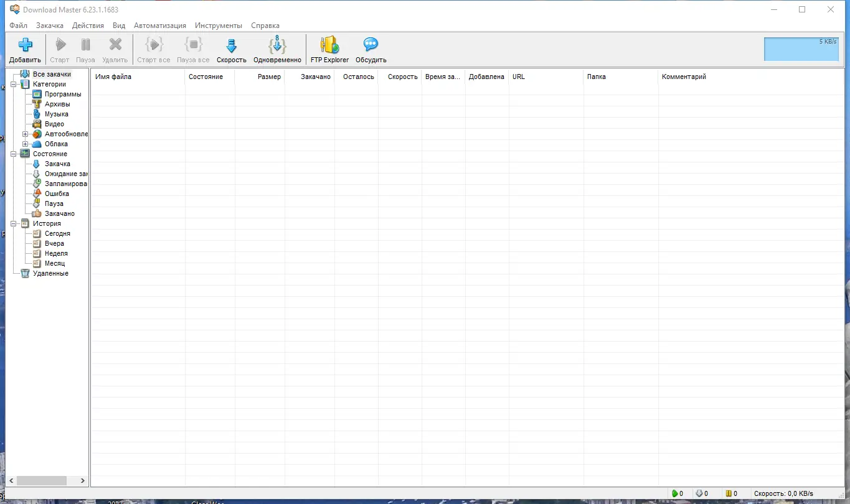Select the Видео category
Image resolution: width=850 pixels, height=504 pixels.
pos(54,124)
